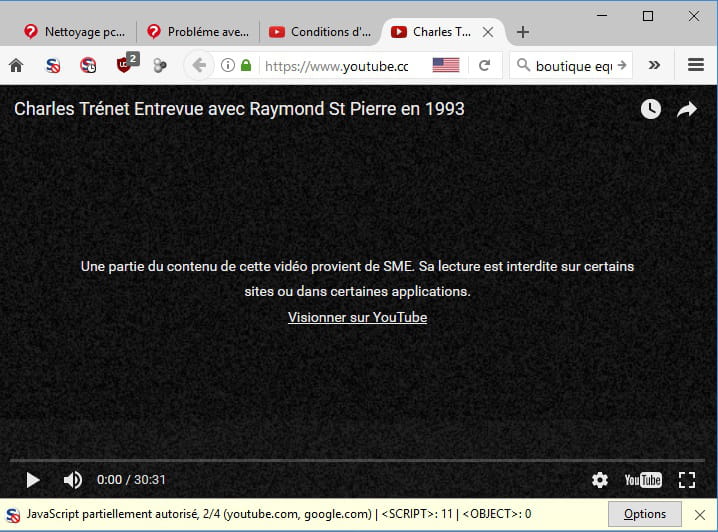Toggle fullscreen mode
The image size is (718, 532).
click(686, 480)
